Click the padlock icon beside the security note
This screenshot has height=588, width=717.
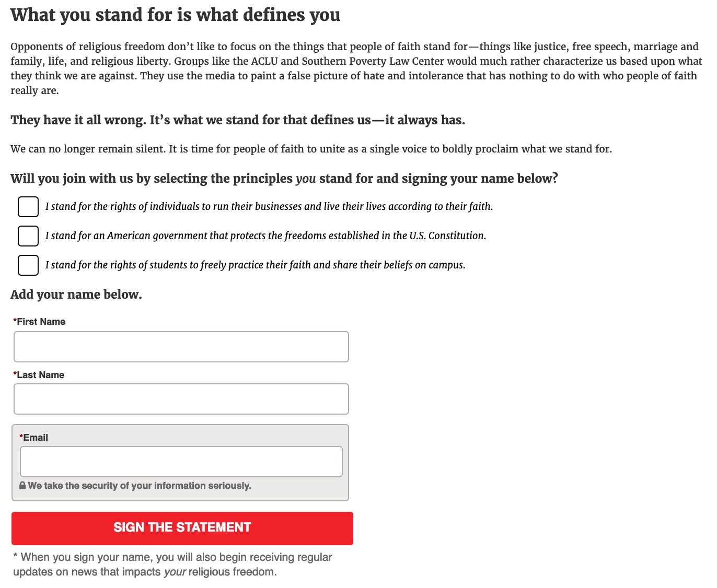[22, 486]
